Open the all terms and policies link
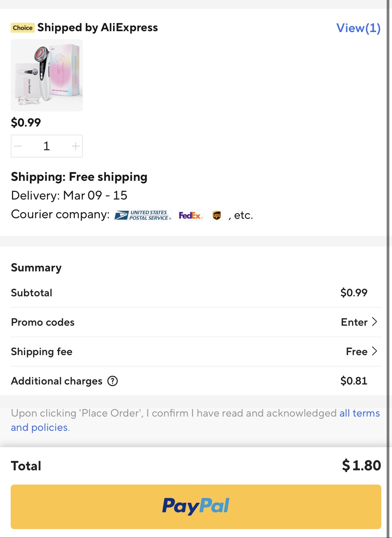The width and height of the screenshot is (392, 538). [x=359, y=413]
